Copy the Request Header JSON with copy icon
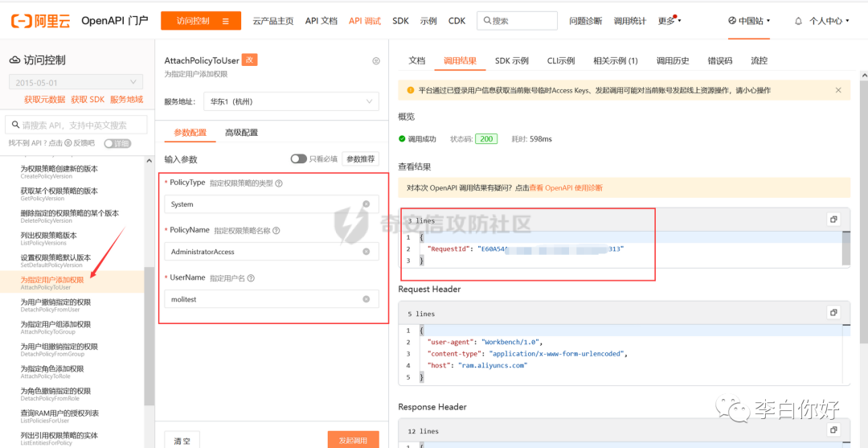The height and width of the screenshot is (448, 868). 833,312
